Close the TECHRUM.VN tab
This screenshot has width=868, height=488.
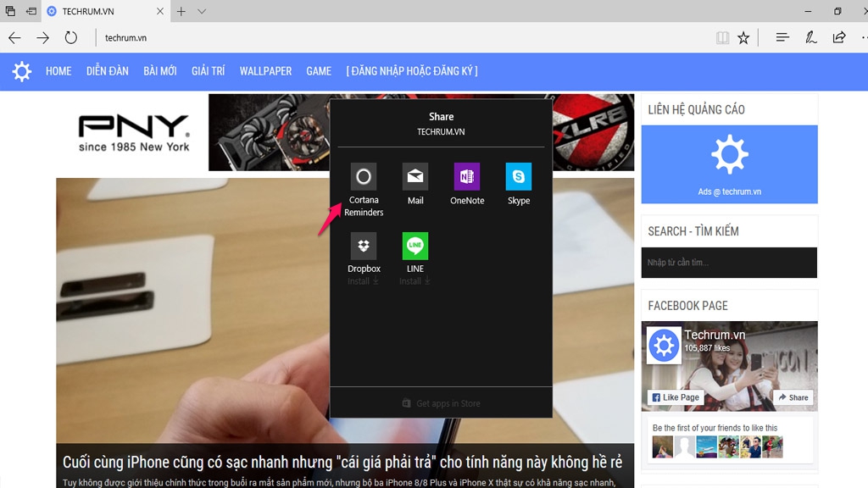tap(160, 11)
